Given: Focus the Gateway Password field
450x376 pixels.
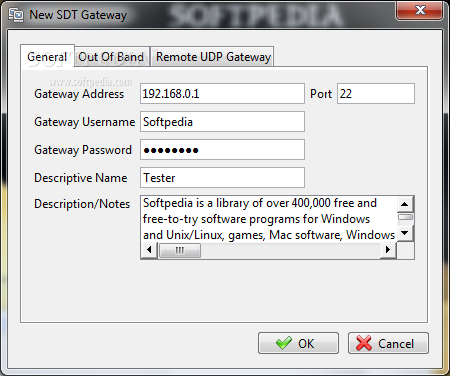Looking at the screenshot, I should point(222,150).
